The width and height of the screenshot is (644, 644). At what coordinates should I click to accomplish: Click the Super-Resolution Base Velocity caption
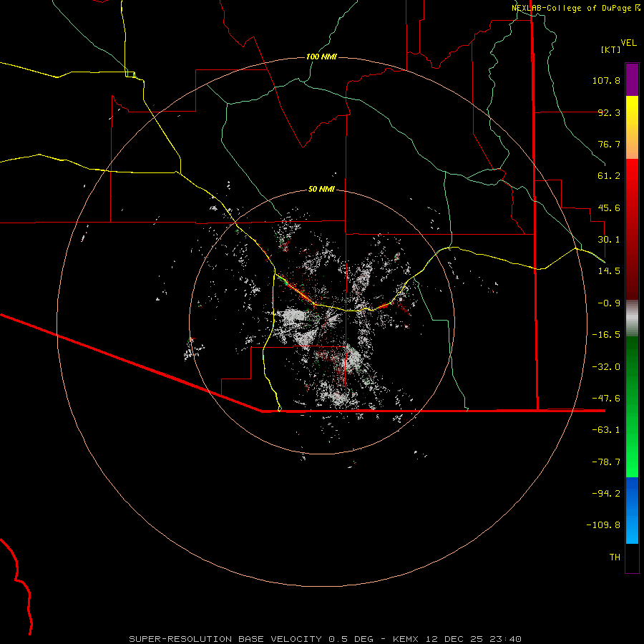pos(326,639)
